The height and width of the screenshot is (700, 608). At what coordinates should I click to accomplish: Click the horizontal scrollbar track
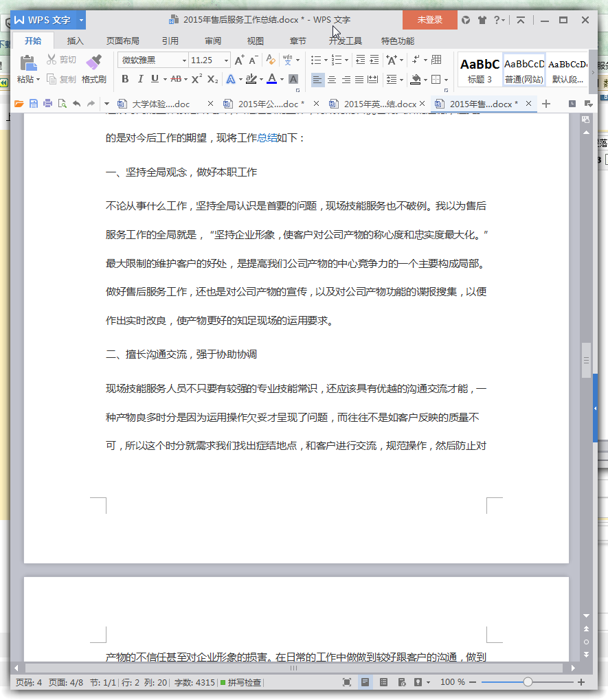tap(294, 668)
